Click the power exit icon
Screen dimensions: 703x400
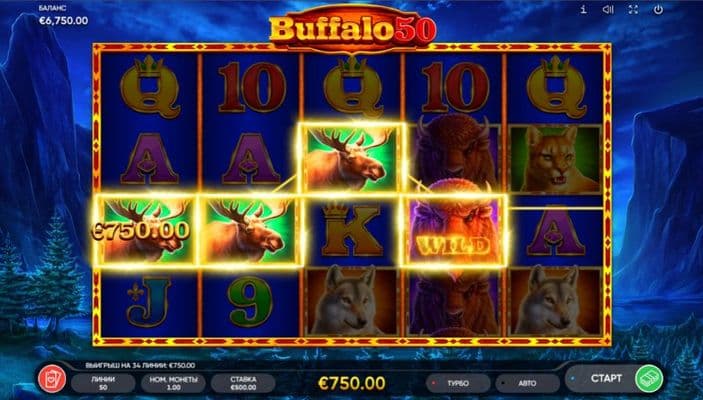658,9
